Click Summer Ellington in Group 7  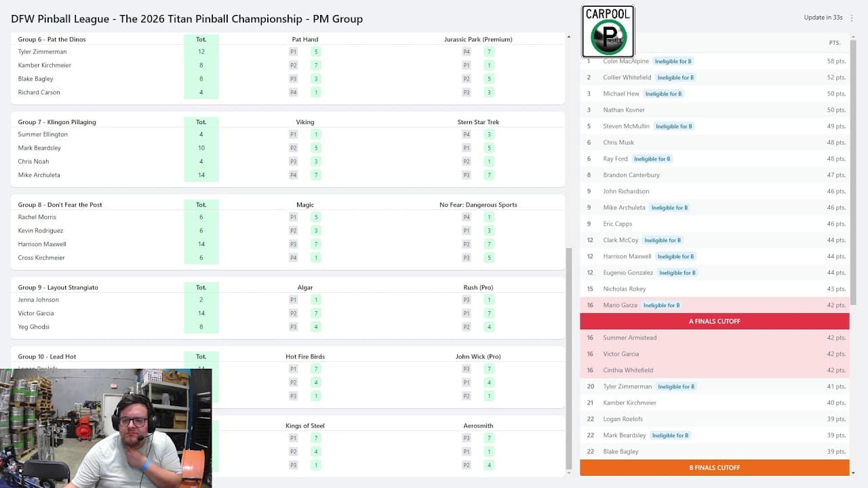click(43, 134)
